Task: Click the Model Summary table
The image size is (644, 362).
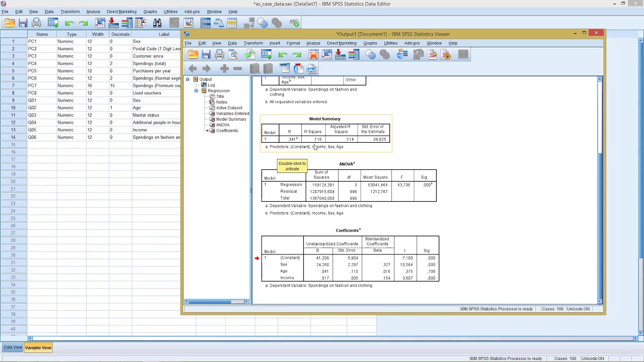Action: pos(326,133)
